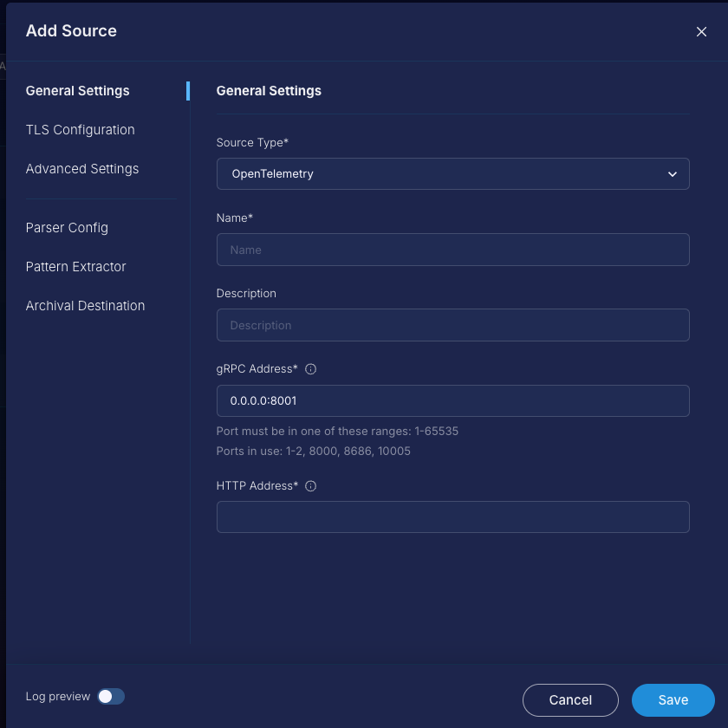
Task: Focus the Name input field
Action: click(x=452, y=250)
